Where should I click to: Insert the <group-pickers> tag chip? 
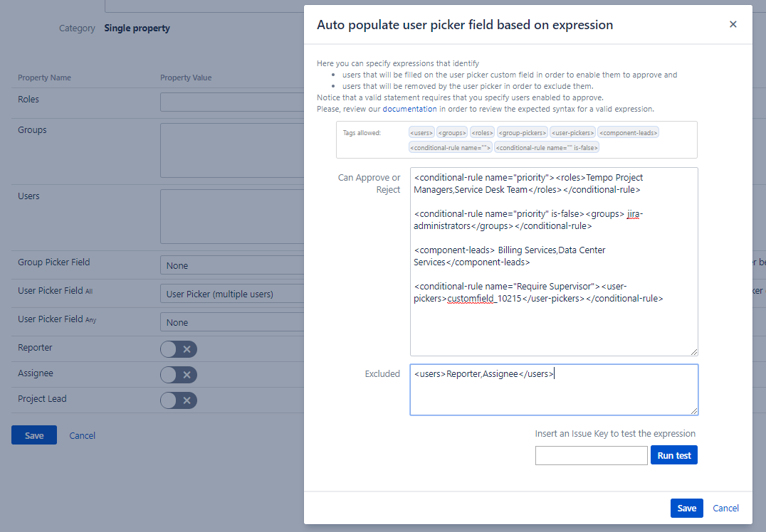tap(523, 132)
